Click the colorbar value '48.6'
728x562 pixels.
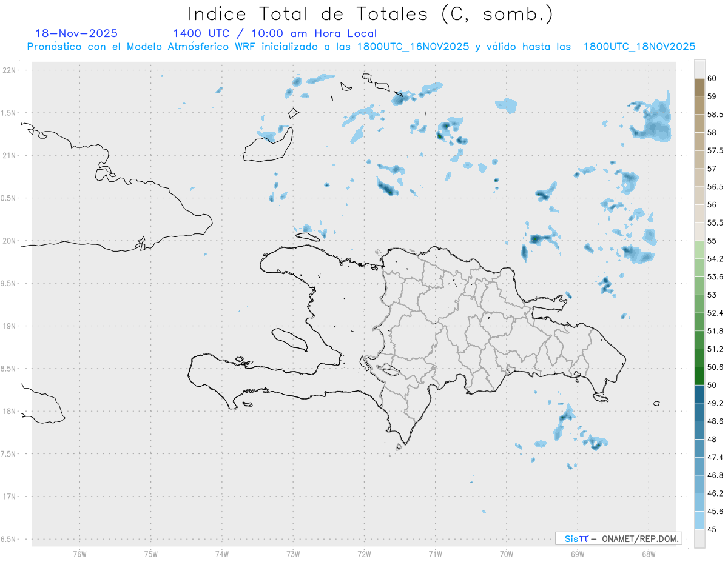[x=715, y=421]
